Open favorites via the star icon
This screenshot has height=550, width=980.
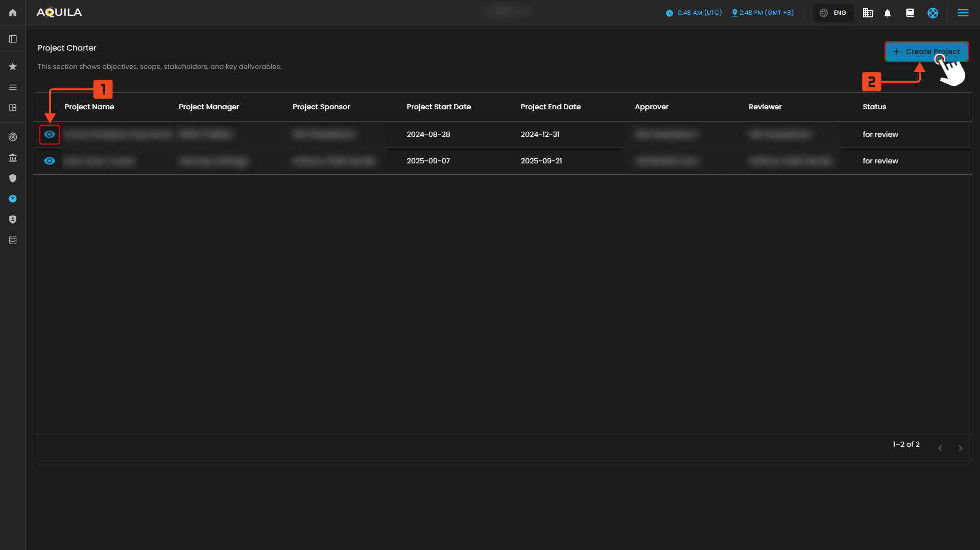(x=13, y=67)
